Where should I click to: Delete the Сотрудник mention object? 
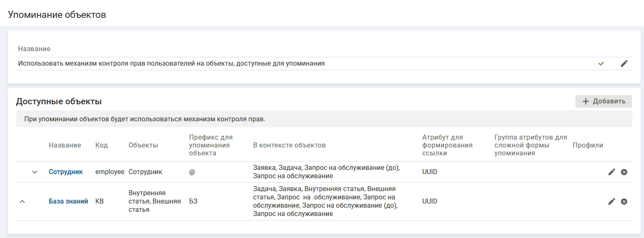(624, 172)
